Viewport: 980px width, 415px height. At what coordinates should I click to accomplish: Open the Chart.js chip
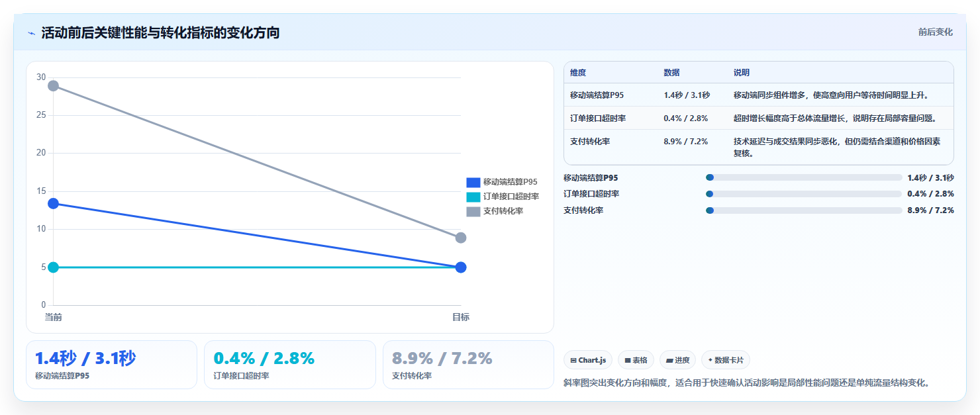point(589,360)
